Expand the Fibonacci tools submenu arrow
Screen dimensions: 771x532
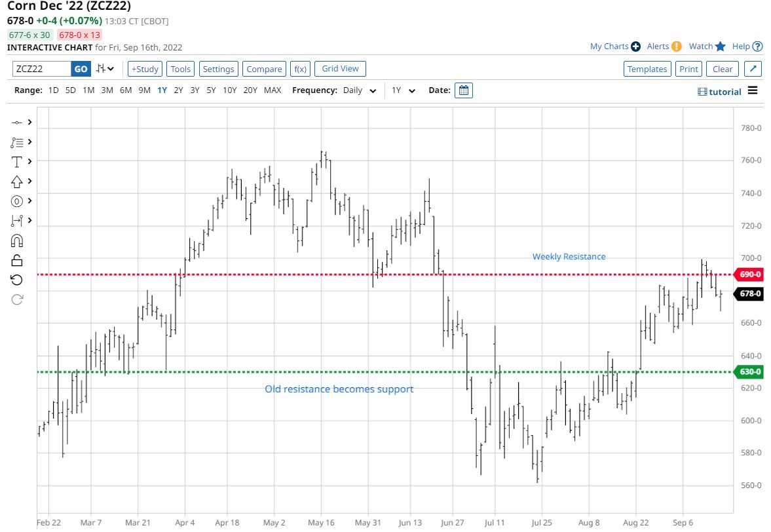[x=29, y=142]
